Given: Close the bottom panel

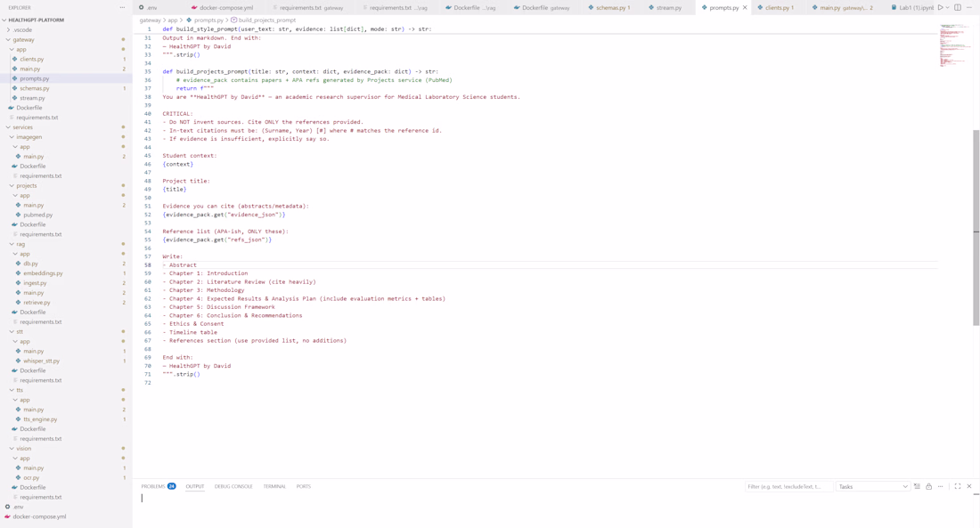Looking at the screenshot, I should click(969, 486).
